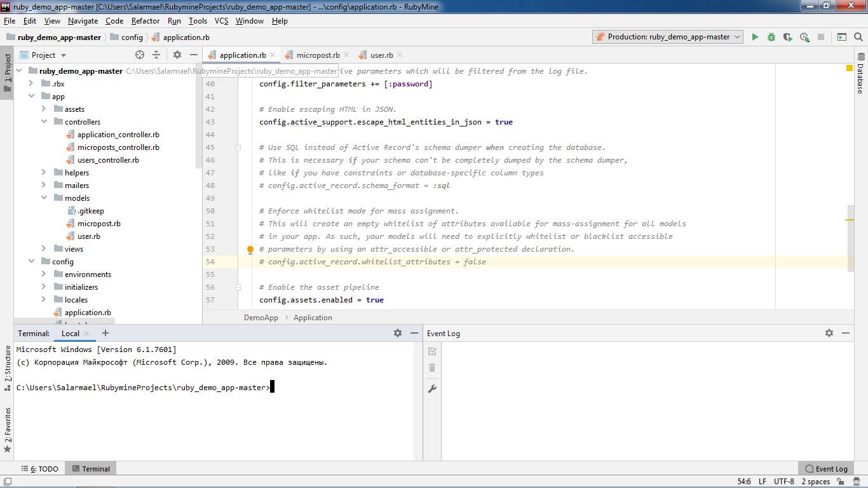Expand the assets folder
The height and width of the screenshot is (488, 868).
(44, 109)
